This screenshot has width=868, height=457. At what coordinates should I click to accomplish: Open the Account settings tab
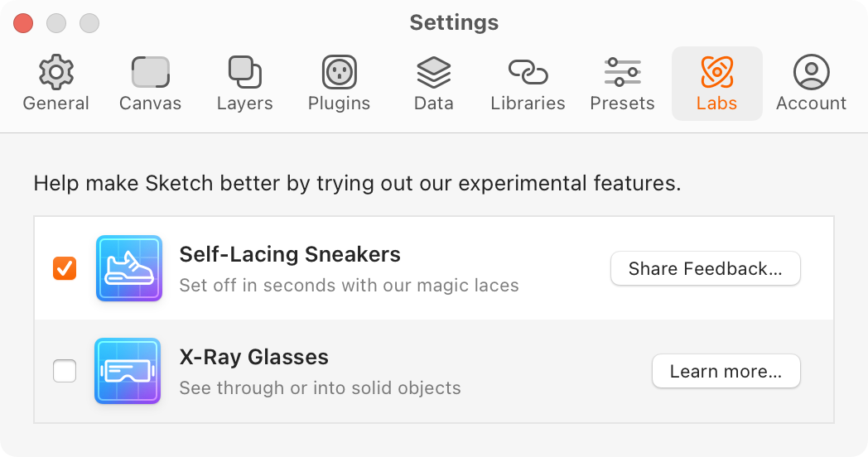point(811,84)
